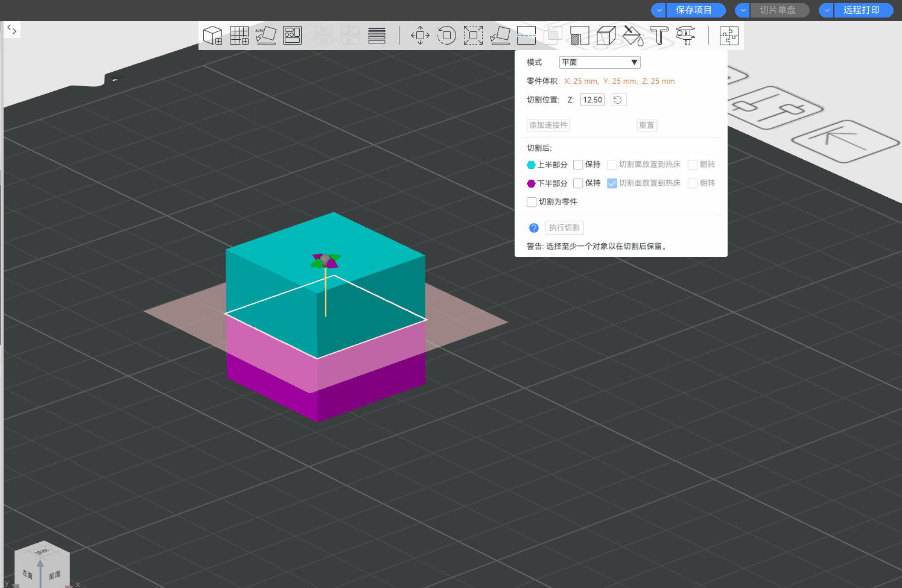Screen dimensions: 902x588
Task: Click the 切片单盘 button
Action: 780,10
